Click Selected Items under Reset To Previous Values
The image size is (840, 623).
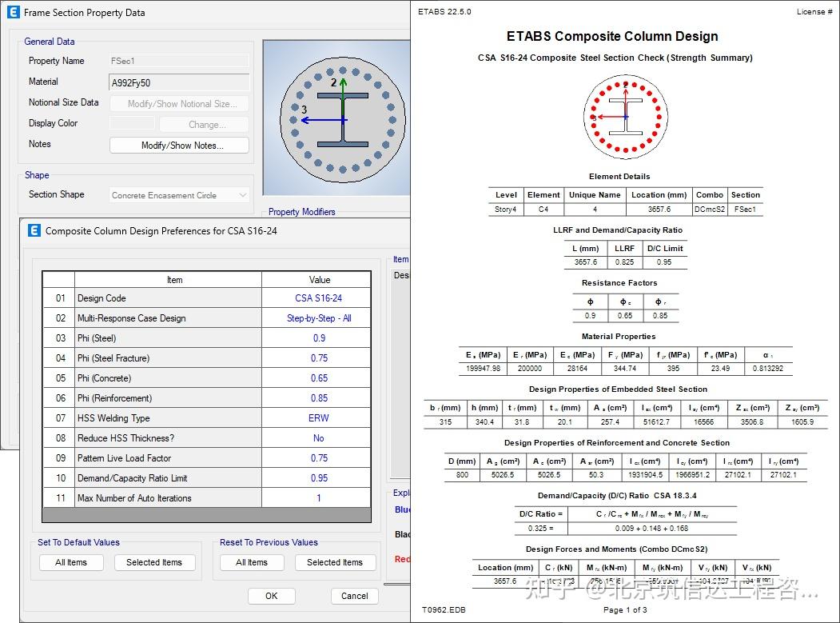[335, 562]
